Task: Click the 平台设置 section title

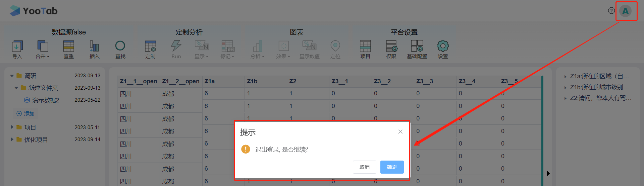Action: coord(404,32)
